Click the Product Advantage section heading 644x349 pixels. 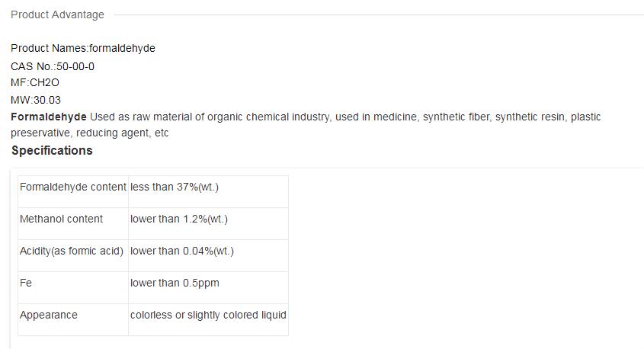pos(57,14)
